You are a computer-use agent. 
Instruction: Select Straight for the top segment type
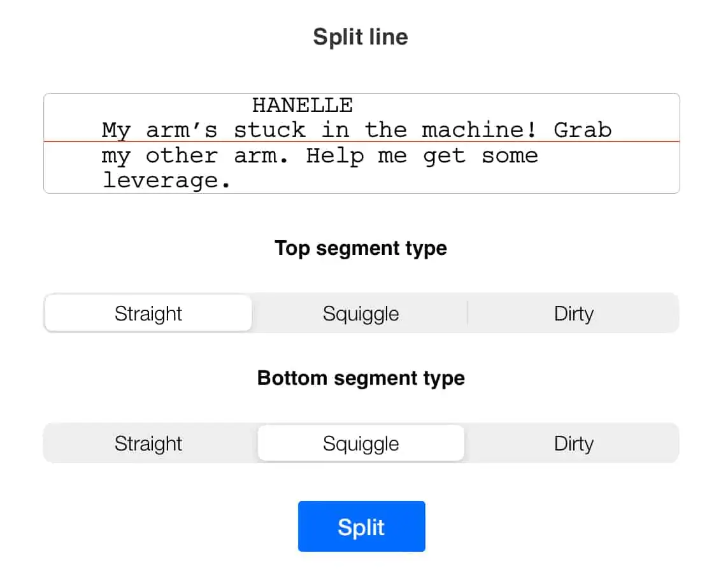[148, 313]
